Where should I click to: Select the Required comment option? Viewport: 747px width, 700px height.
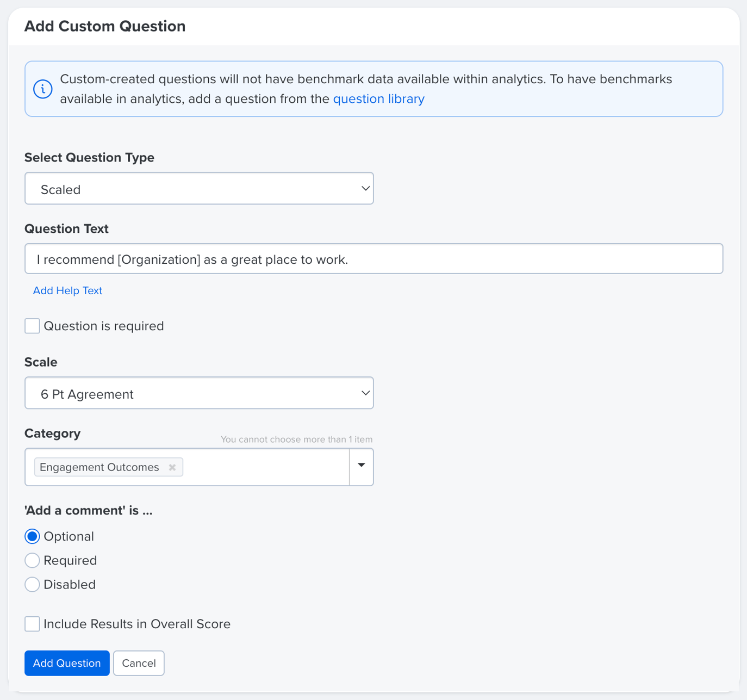32,560
